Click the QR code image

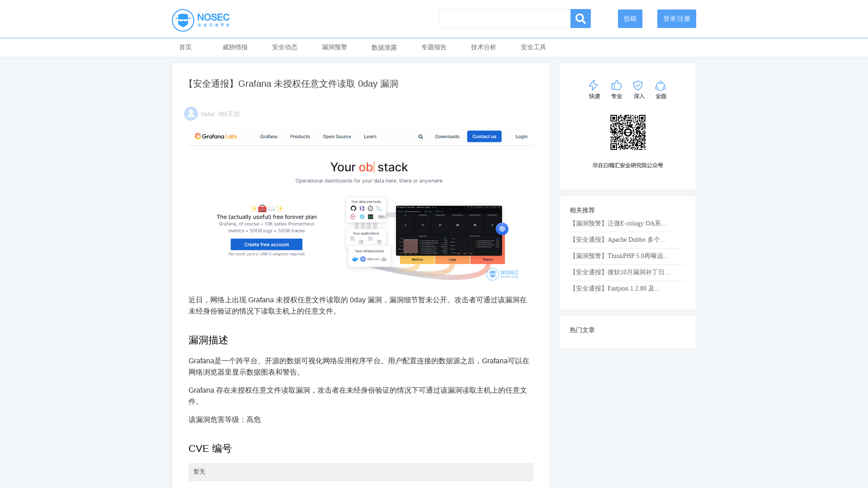[628, 132]
